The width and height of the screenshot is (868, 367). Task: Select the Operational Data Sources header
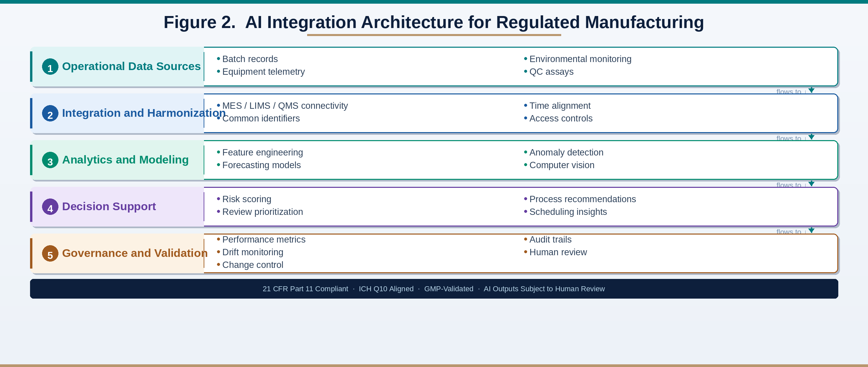[132, 67]
